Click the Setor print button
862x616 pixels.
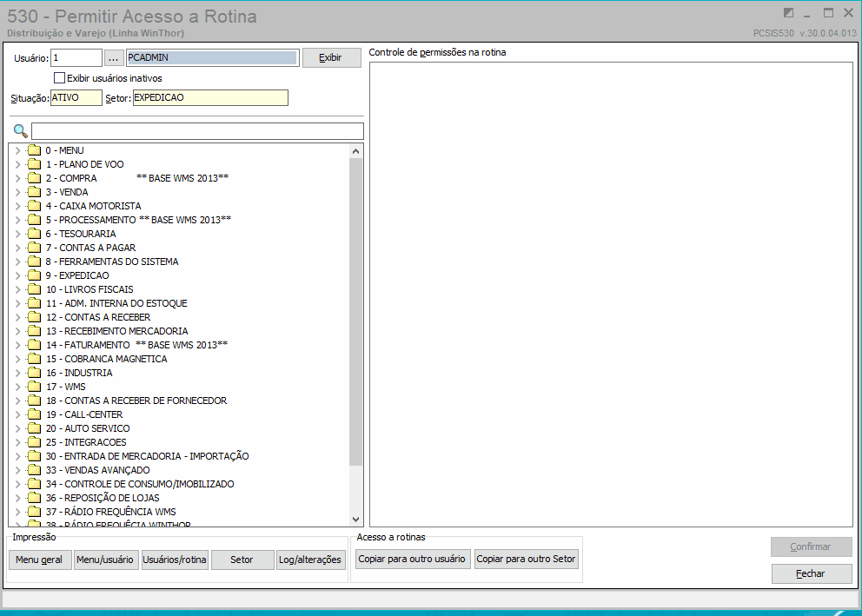click(x=242, y=560)
